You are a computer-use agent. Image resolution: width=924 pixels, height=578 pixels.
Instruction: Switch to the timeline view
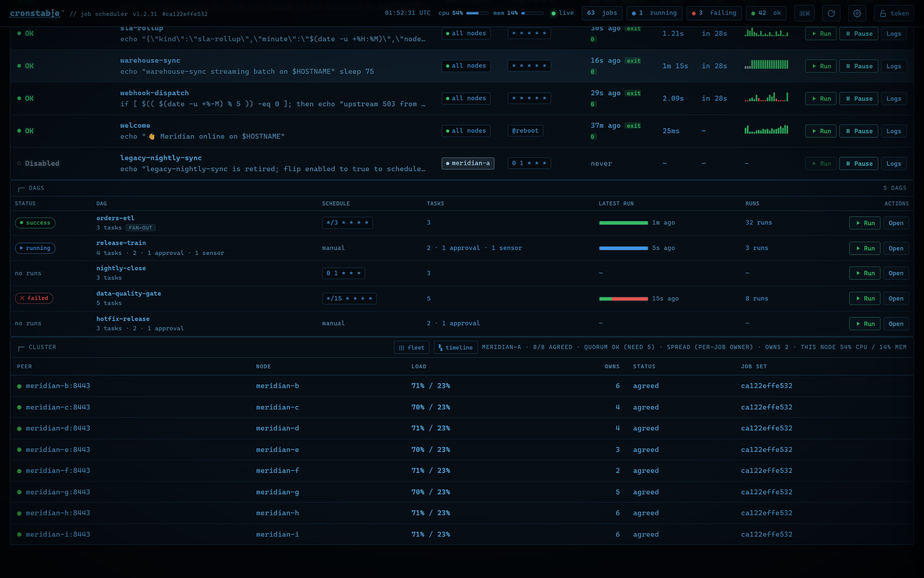[x=455, y=347]
